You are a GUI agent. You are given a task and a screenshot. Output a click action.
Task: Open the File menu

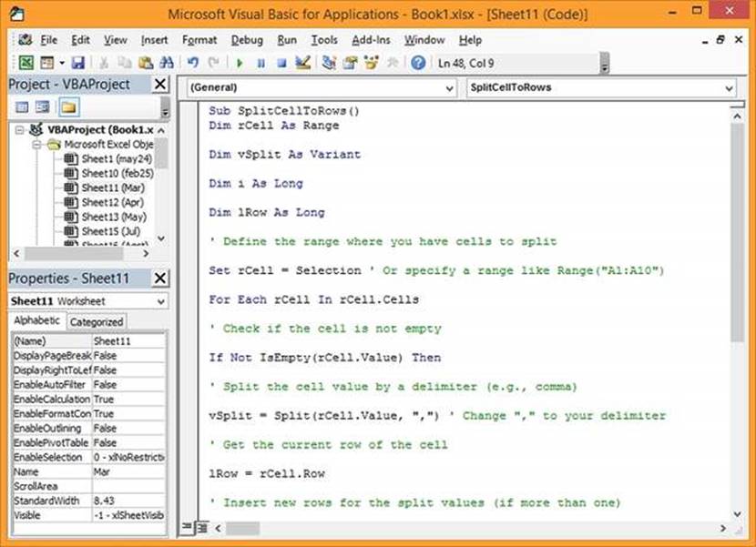48,40
